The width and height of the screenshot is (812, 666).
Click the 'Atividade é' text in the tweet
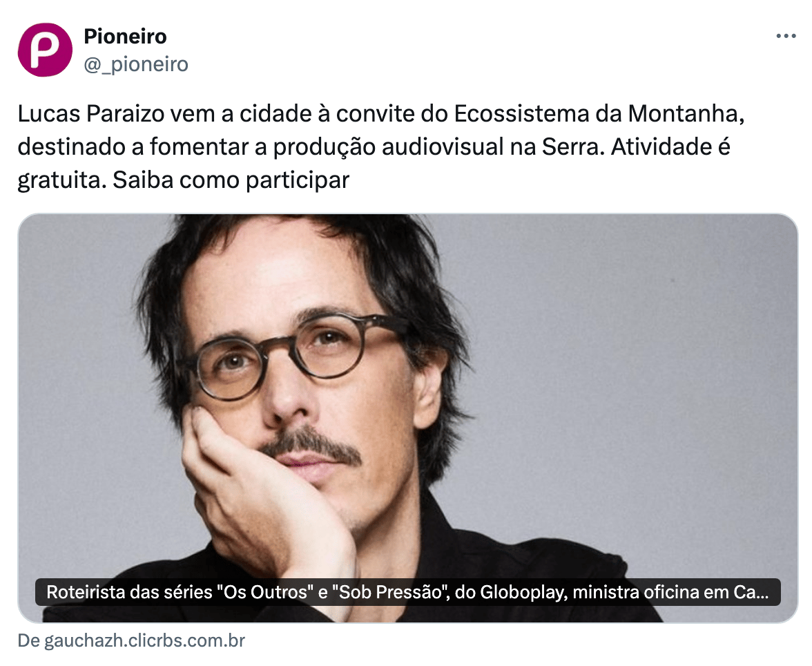point(670,147)
